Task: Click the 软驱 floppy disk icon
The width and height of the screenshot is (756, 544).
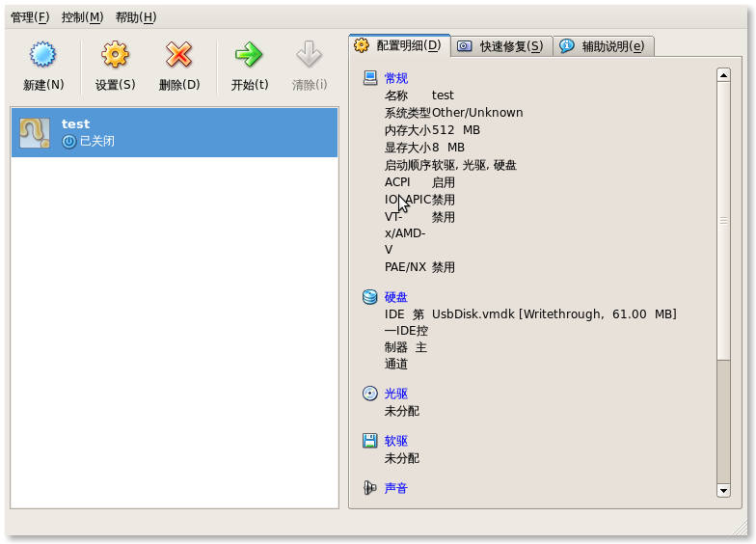Action: pyautogui.click(x=370, y=440)
